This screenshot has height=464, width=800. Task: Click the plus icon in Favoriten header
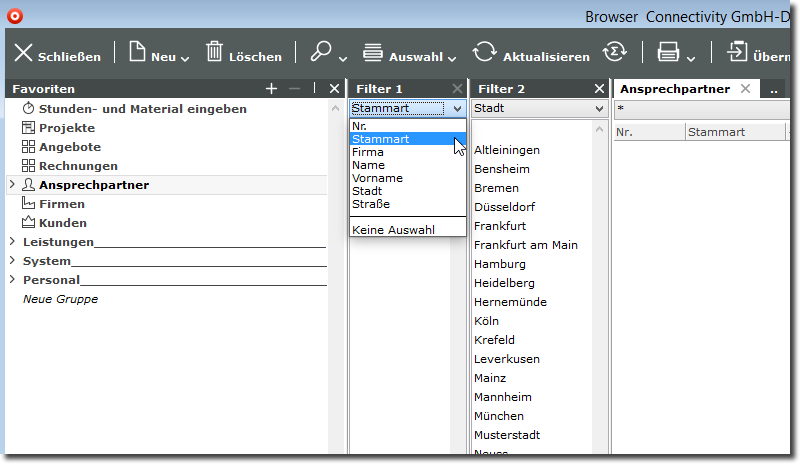(271, 89)
